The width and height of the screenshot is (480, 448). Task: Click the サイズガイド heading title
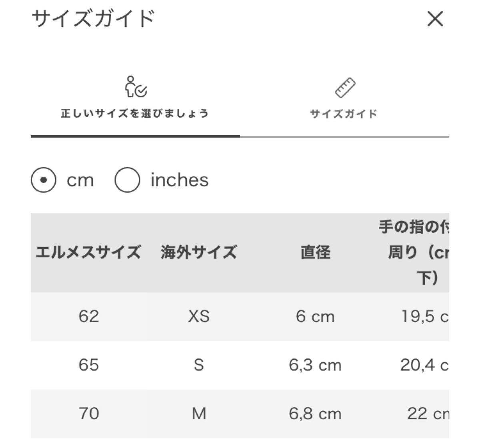pyautogui.click(x=93, y=18)
